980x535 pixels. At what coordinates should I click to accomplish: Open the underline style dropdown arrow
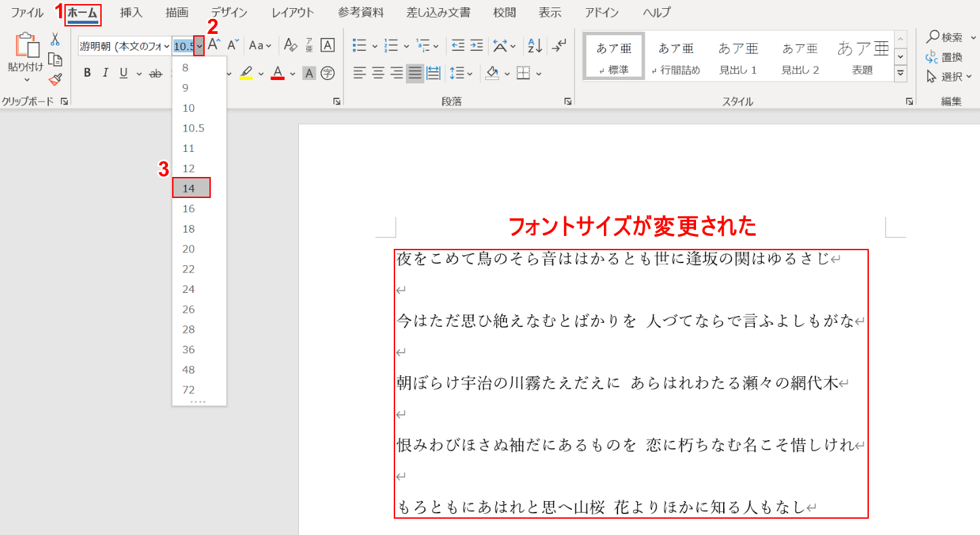pos(138,73)
